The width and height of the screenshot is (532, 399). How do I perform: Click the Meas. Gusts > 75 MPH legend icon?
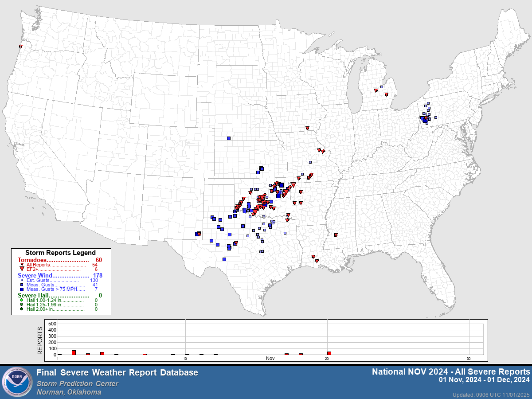click(x=22, y=289)
